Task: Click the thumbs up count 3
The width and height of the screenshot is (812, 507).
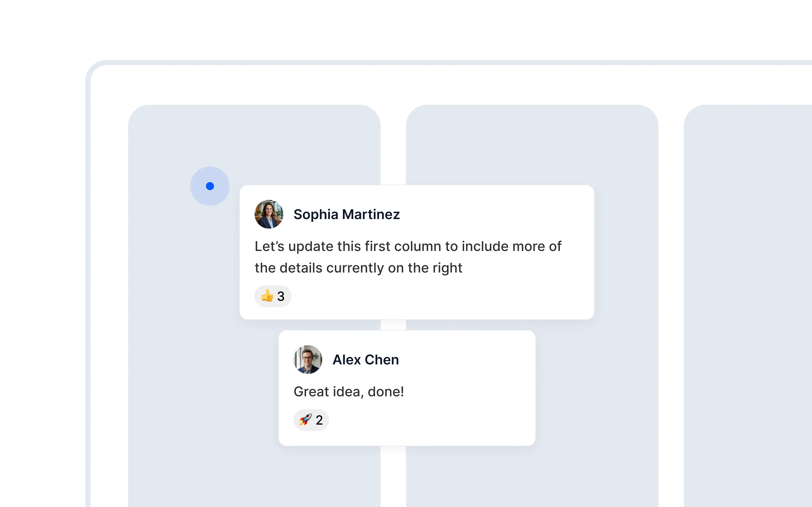Action: (x=281, y=296)
